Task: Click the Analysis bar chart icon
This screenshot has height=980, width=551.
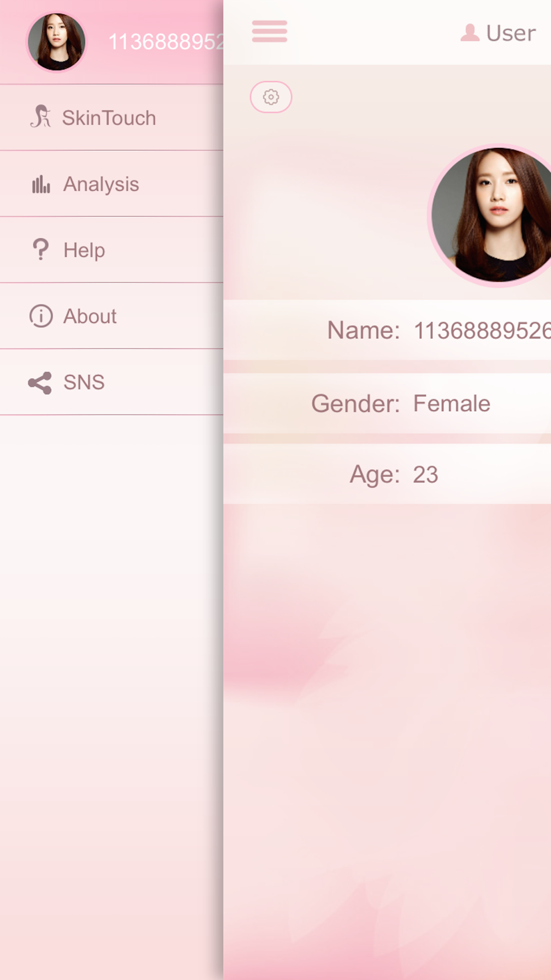Action: coord(41,184)
